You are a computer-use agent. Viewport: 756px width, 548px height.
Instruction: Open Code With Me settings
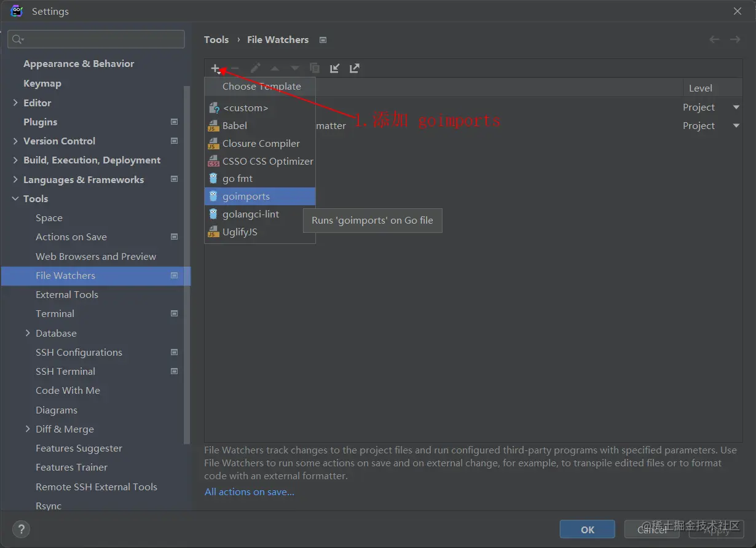68,391
